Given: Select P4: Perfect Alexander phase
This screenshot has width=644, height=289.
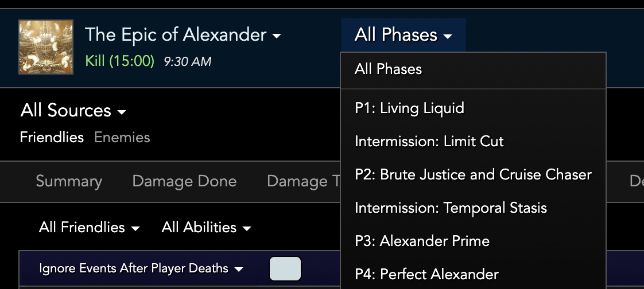Looking at the screenshot, I should pos(473,274).
